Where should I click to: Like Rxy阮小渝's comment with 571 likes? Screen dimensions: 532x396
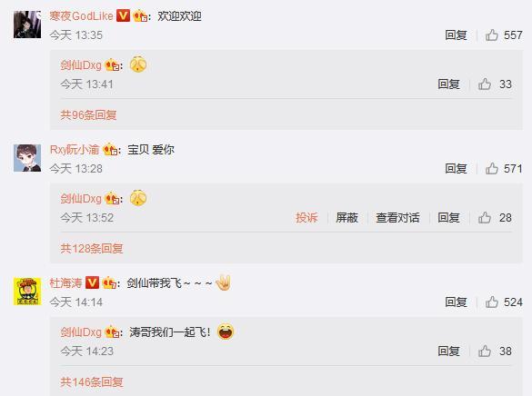[x=492, y=168]
